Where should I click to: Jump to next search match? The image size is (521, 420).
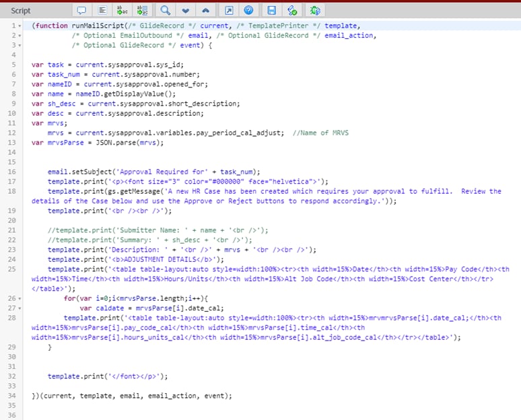click(185, 11)
